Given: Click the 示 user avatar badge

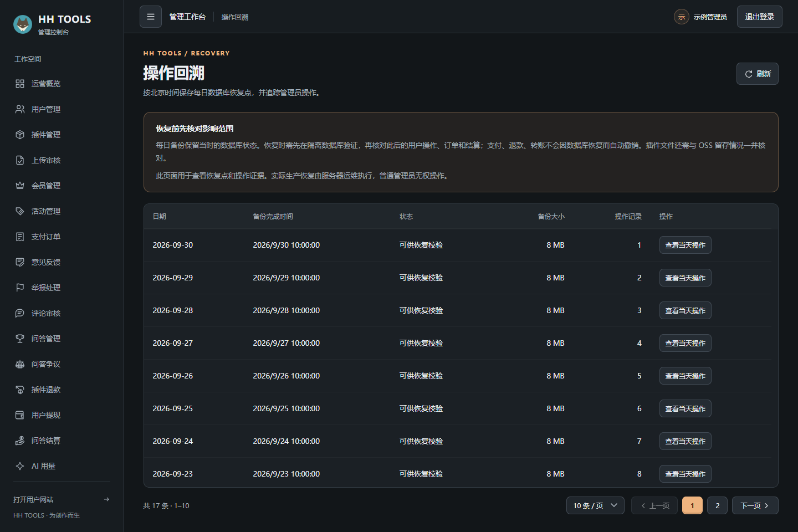Looking at the screenshot, I should pos(682,17).
